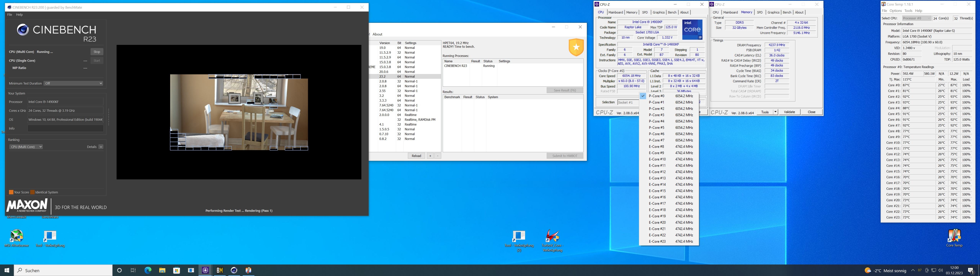The image size is (980, 276).
Task: Select P-Core #4 in core list
Action: point(669,121)
